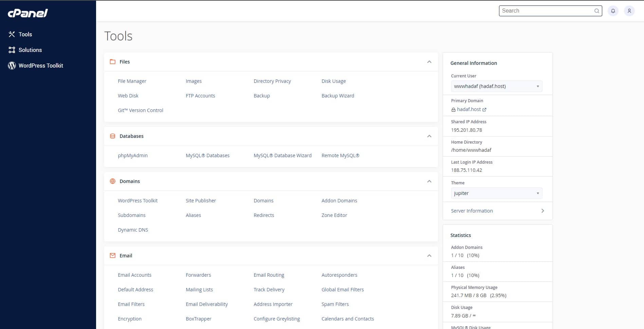Open Mailing Lists
Viewport: 644px width, 329px height.
(x=199, y=290)
